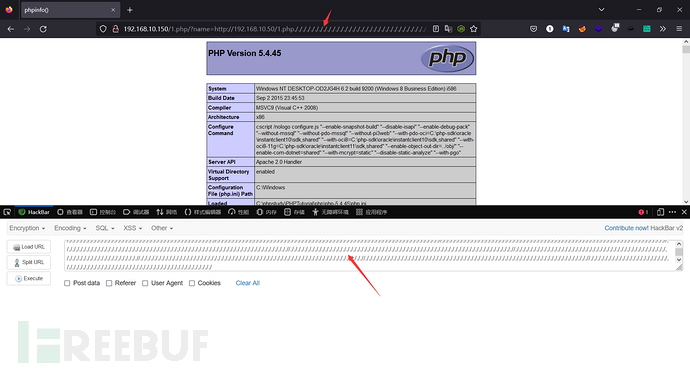The width and height of the screenshot is (690, 370).
Task: Click the 'PHP Version 5.4.45' heading
Action: click(x=245, y=53)
